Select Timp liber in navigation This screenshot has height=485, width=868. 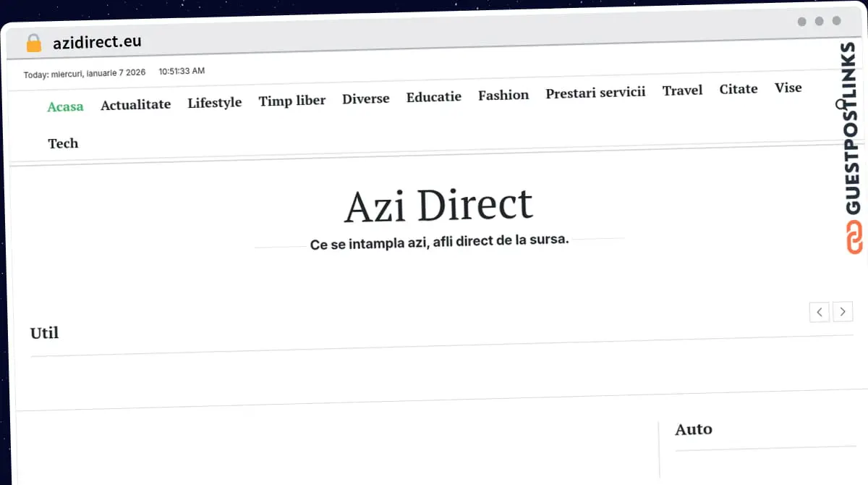click(292, 101)
